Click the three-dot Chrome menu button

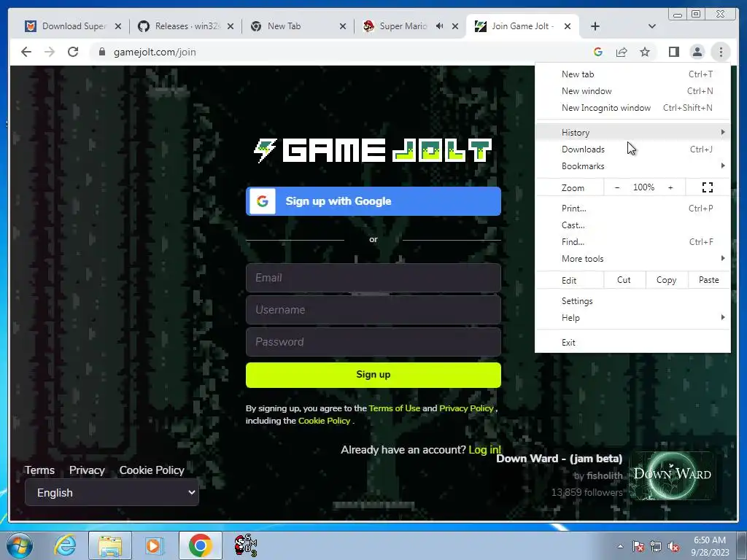[721, 52]
